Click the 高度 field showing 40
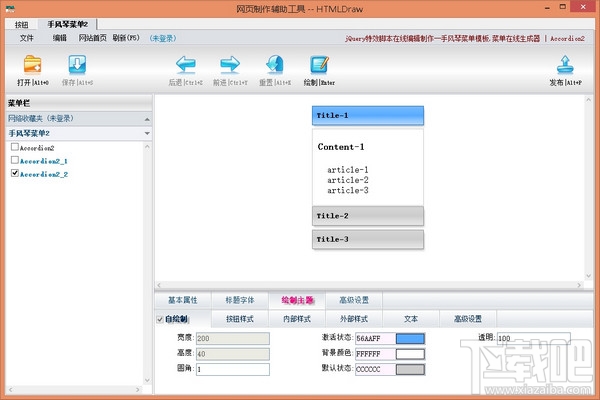This screenshot has width=600, height=400. pyautogui.click(x=233, y=354)
